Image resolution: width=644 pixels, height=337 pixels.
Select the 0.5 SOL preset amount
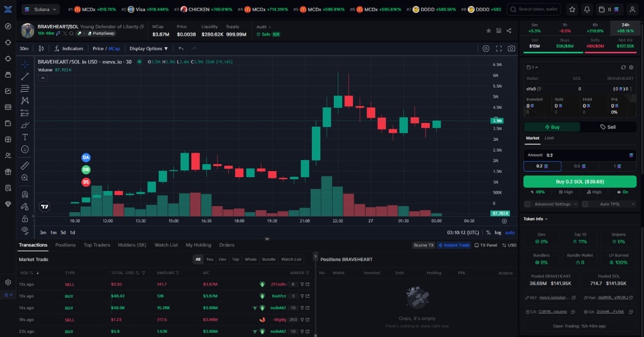[580, 166]
